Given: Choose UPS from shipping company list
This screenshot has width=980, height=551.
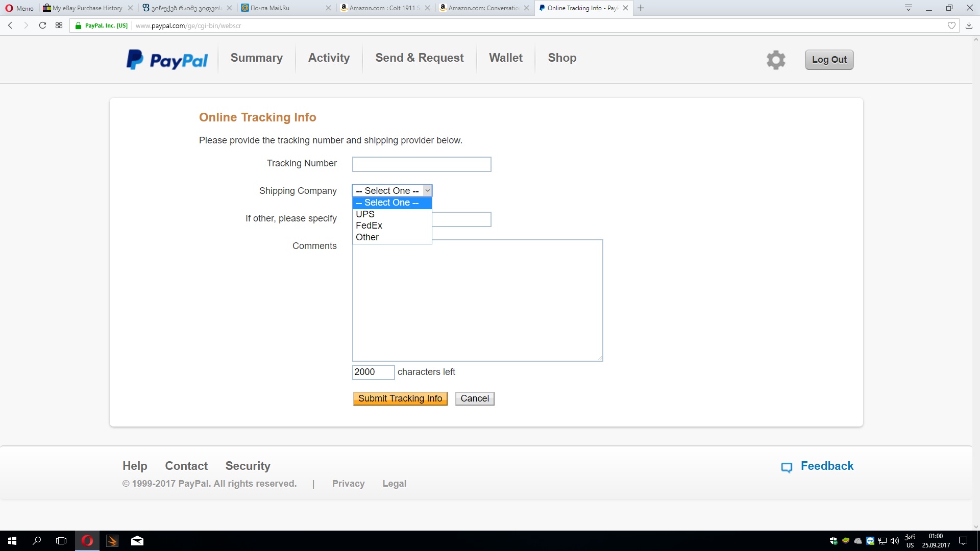Looking at the screenshot, I should (x=365, y=214).
